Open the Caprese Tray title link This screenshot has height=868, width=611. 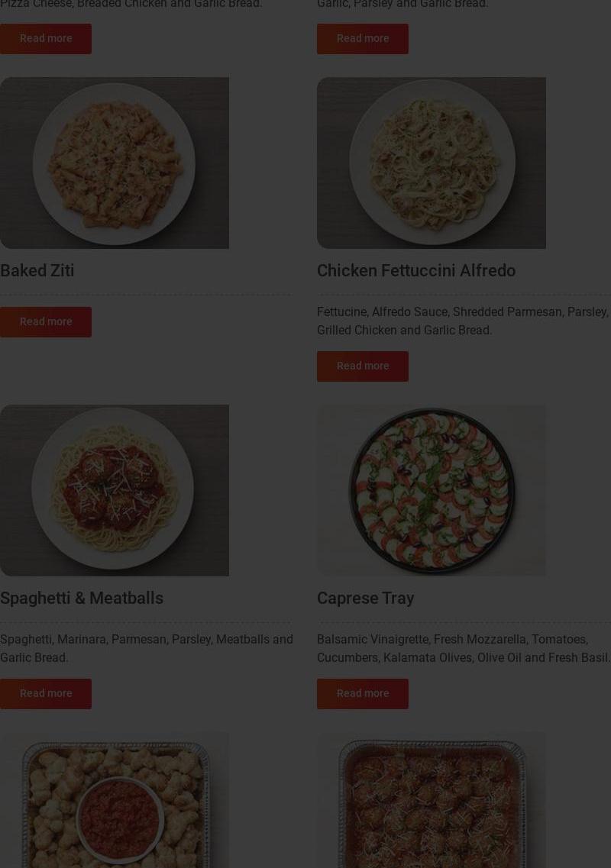[365, 599]
